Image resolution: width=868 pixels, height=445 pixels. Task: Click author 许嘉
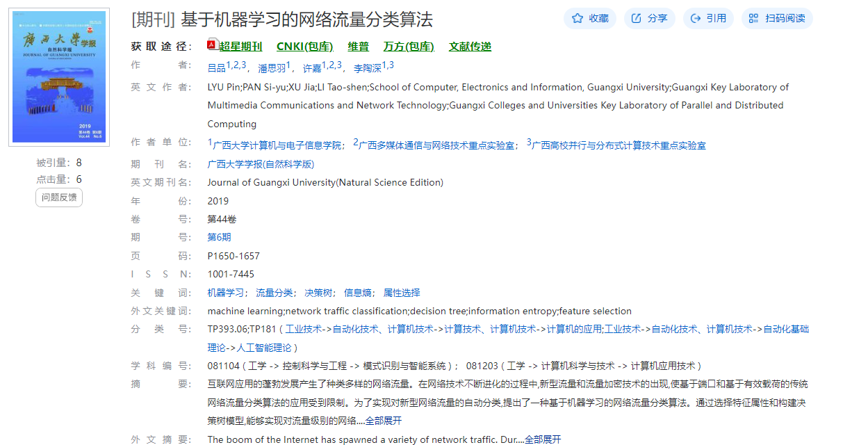[312, 68]
